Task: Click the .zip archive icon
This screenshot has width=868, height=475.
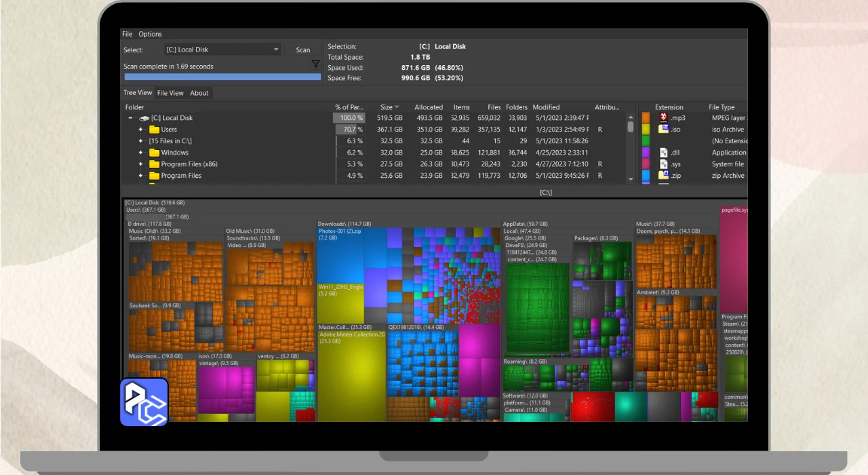Action: 664,176
